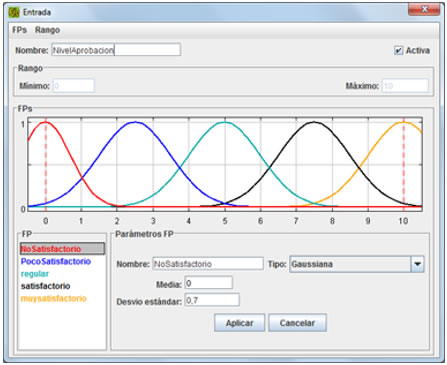This screenshot has height=365, width=447.
Task: Click the Desvío estándar field
Action: [212, 300]
